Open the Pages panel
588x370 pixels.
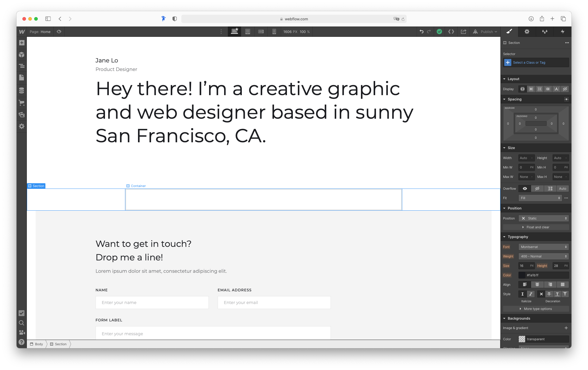tap(21, 77)
